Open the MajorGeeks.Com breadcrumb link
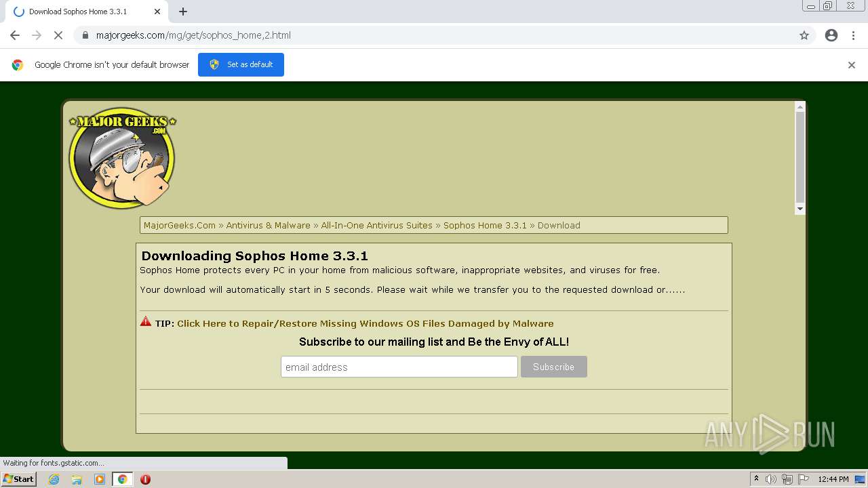The image size is (868, 488). (x=180, y=226)
